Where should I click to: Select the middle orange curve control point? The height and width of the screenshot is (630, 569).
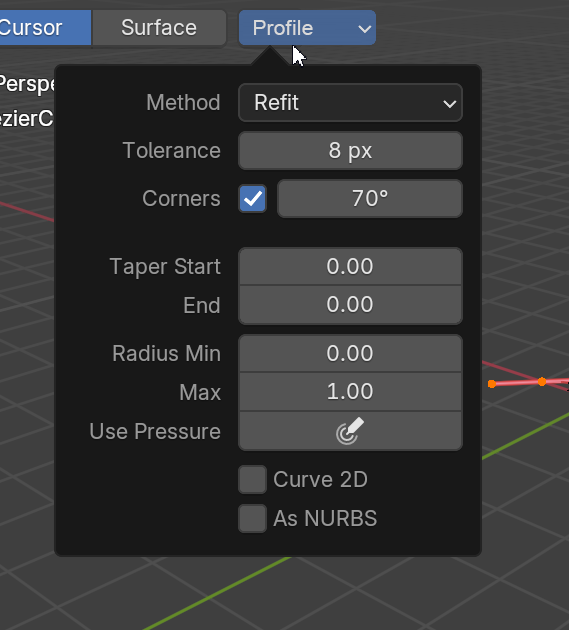coord(542,382)
